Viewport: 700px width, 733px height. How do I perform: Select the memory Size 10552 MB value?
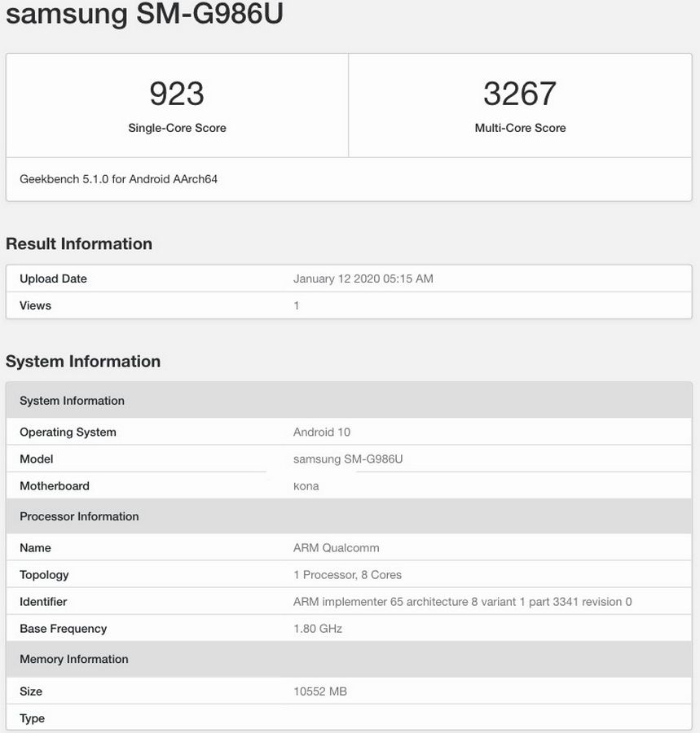pyautogui.click(x=319, y=691)
